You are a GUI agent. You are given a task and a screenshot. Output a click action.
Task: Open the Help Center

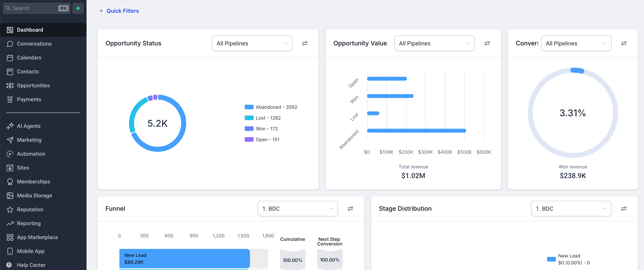[x=31, y=265]
